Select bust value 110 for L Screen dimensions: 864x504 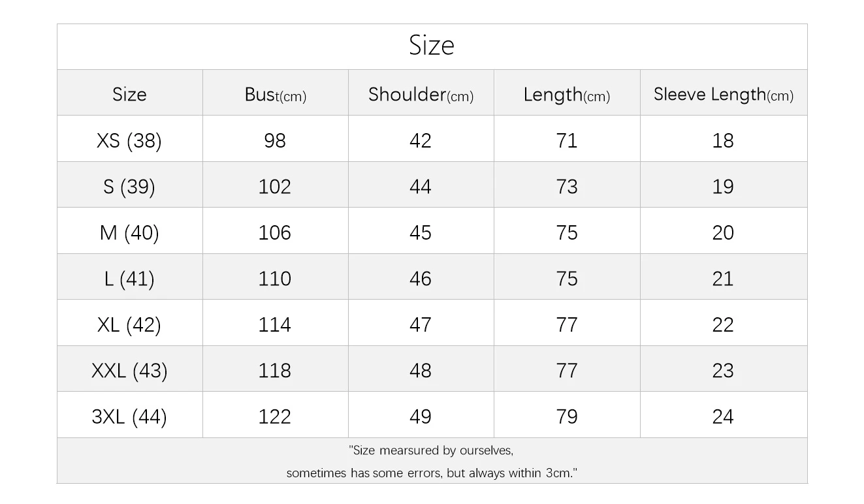pos(275,279)
